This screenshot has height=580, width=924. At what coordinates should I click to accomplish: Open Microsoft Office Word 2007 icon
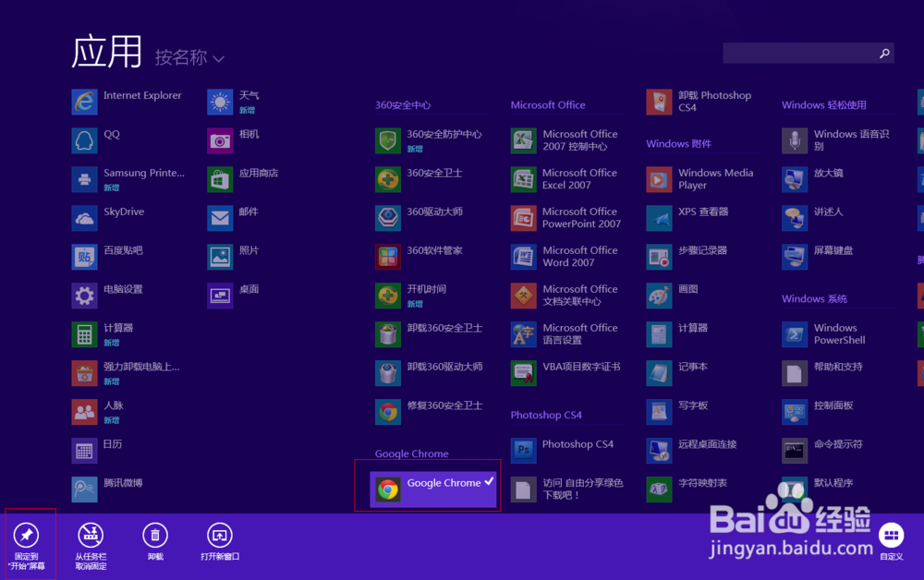tap(523, 257)
